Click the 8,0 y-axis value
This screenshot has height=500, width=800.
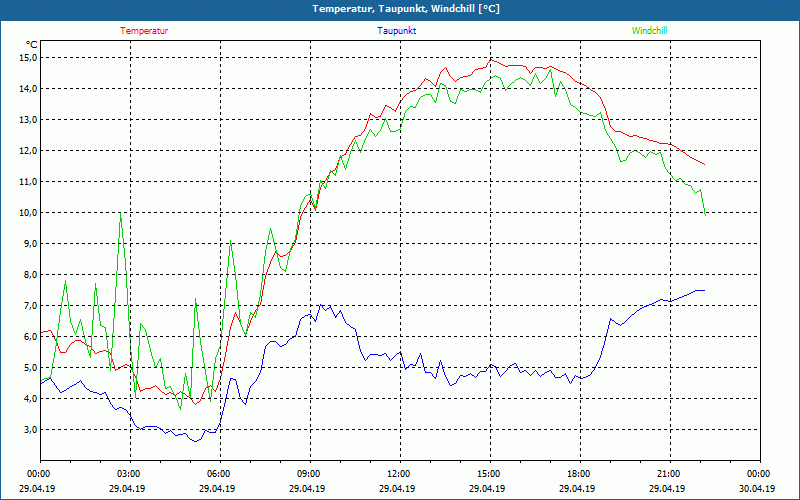click(x=31, y=274)
